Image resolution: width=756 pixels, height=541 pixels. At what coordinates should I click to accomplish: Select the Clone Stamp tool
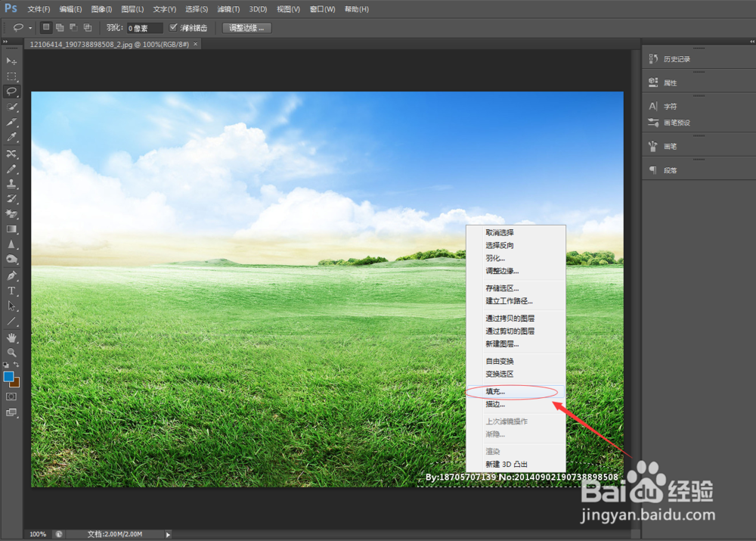11,184
